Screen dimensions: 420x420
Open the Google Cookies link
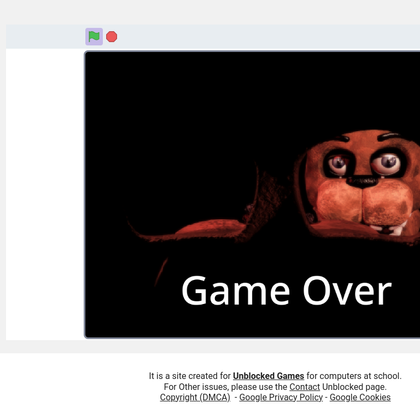360,398
